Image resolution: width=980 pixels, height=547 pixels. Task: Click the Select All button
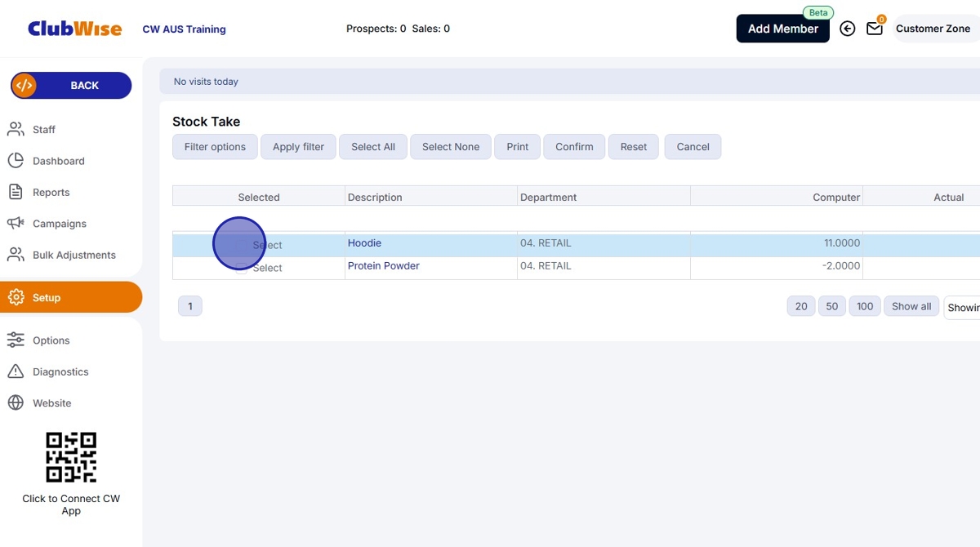(373, 147)
